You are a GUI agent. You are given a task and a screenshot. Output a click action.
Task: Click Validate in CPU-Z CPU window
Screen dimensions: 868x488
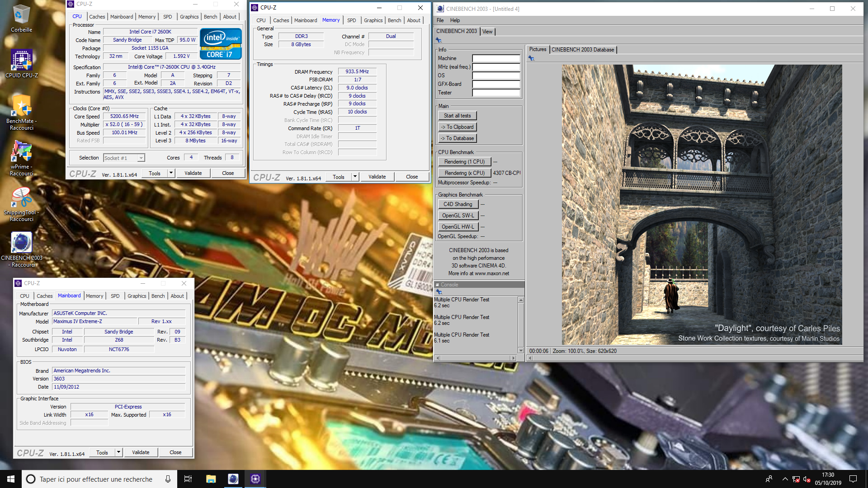click(x=193, y=173)
